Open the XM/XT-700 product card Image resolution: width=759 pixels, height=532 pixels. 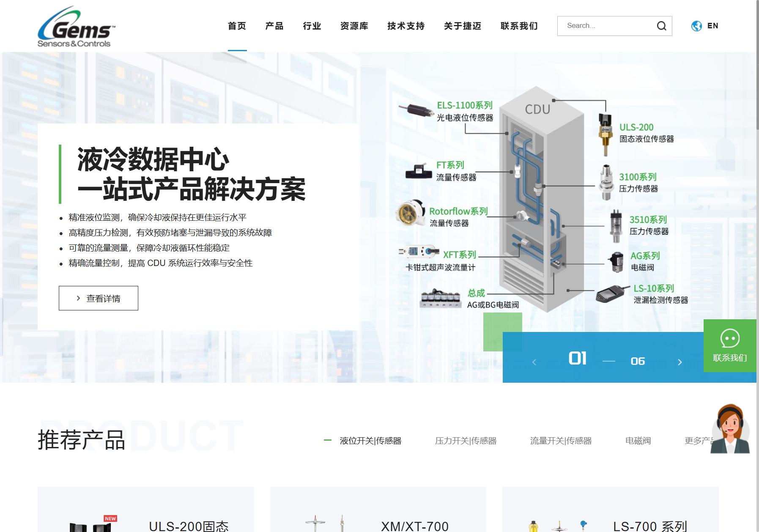(x=378, y=509)
